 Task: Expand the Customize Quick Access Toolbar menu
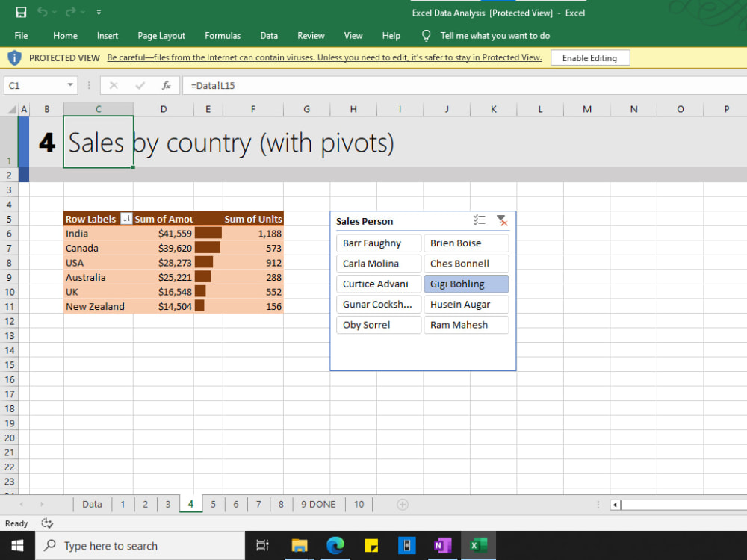click(x=99, y=12)
